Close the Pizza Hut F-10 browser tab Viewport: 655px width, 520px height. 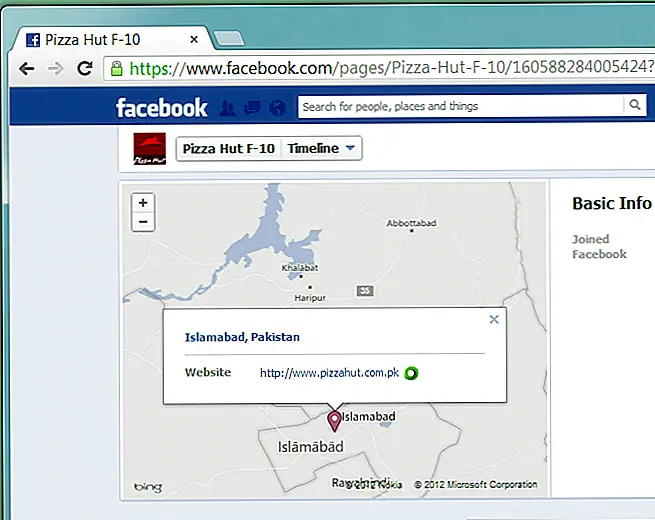[x=194, y=40]
